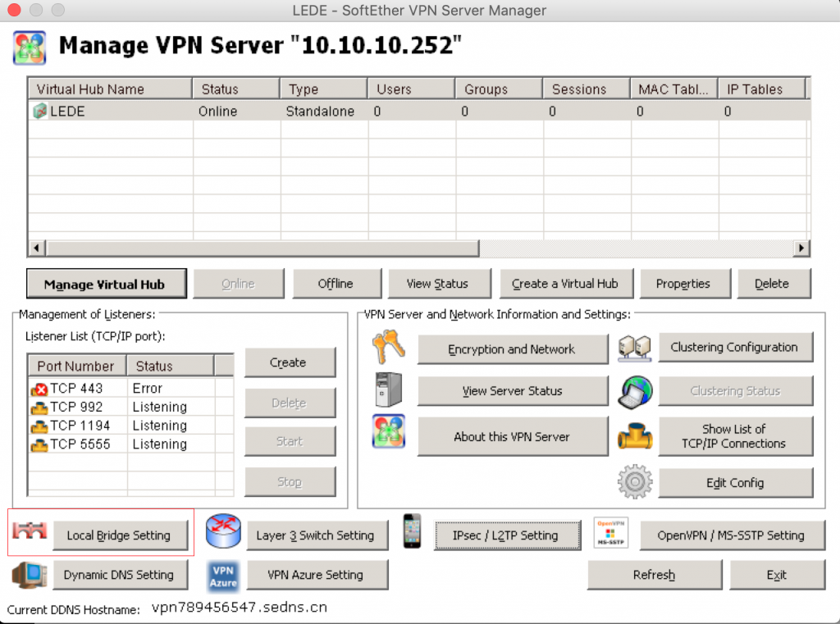840x624 pixels.
Task: Set the hub Offline
Action: pyautogui.click(x=337, y=284)
